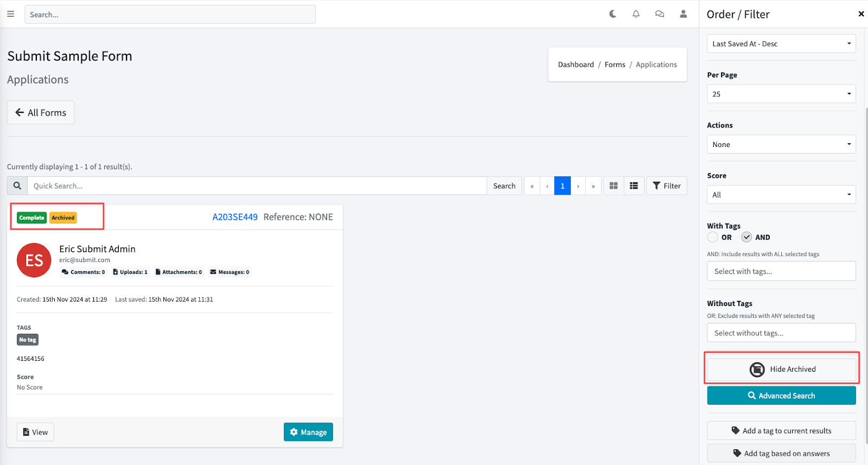Open the Last Saved At sort dropdown

tap(781, 43)
